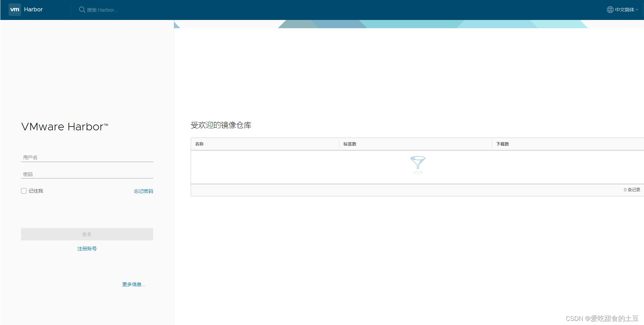Sort by the 下载数 column header

pyautogui.click(x=503, y=144)
